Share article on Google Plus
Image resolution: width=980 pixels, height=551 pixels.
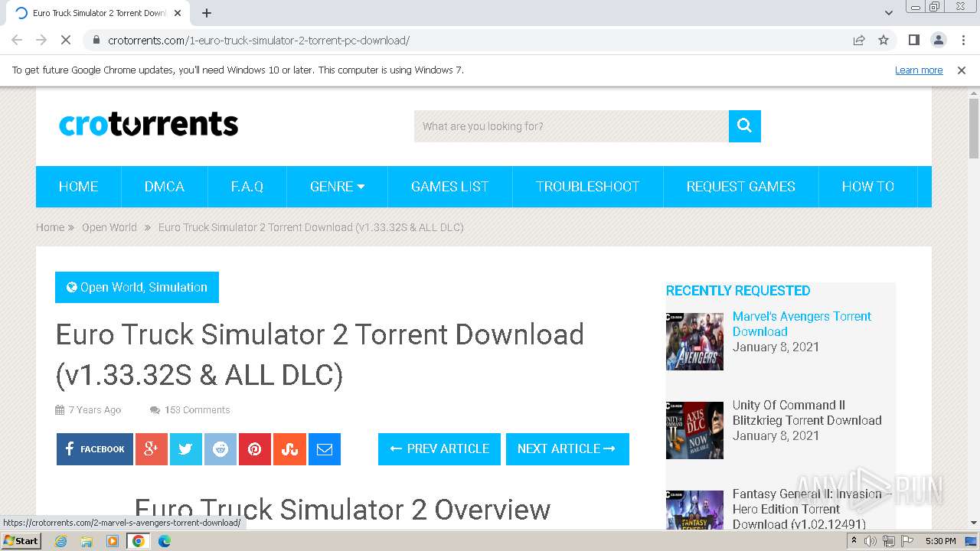[x=152, y=449]
